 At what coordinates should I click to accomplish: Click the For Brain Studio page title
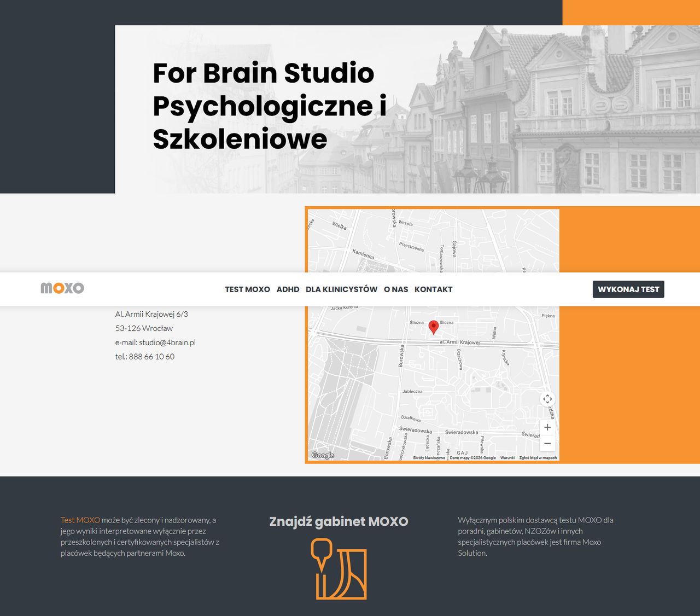(270, 106)
